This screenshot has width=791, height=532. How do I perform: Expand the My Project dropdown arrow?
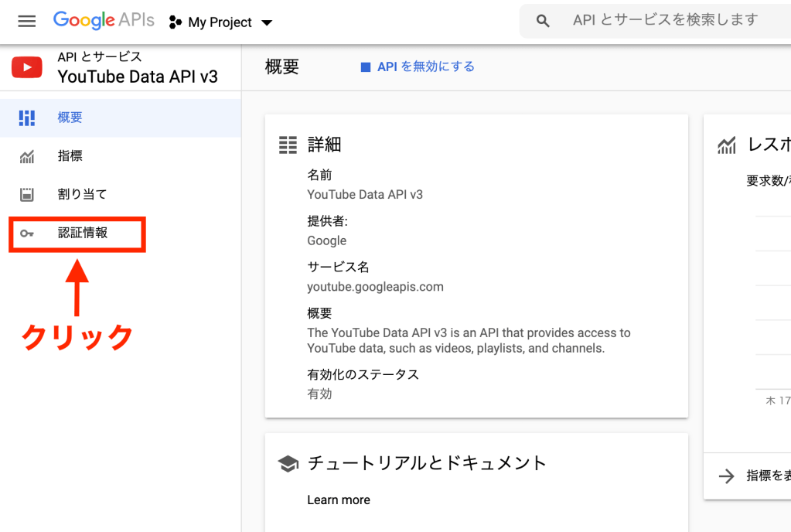coord(267,23)
